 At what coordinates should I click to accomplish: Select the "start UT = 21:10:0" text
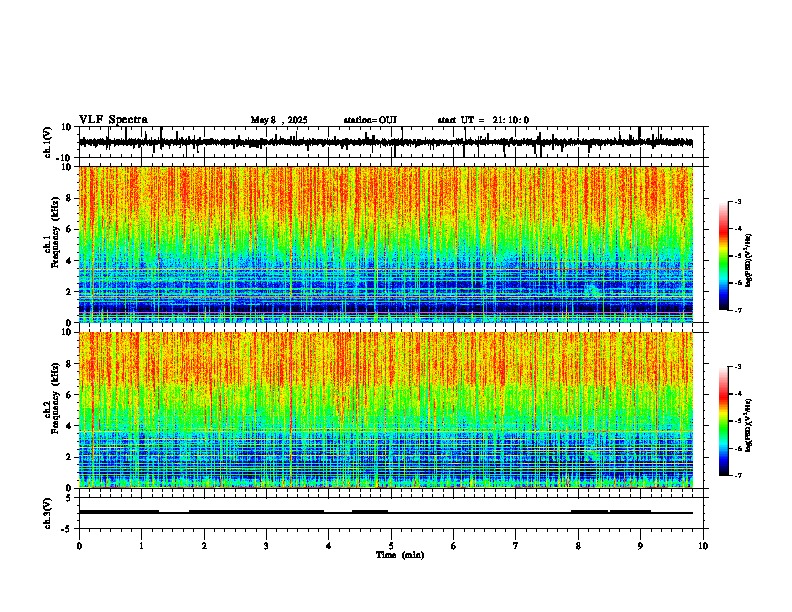coord(483,120)
